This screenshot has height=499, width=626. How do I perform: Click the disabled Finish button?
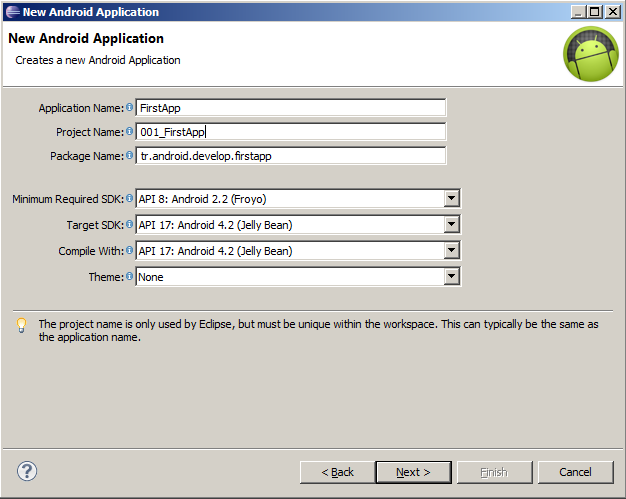[x=495, y=472]
